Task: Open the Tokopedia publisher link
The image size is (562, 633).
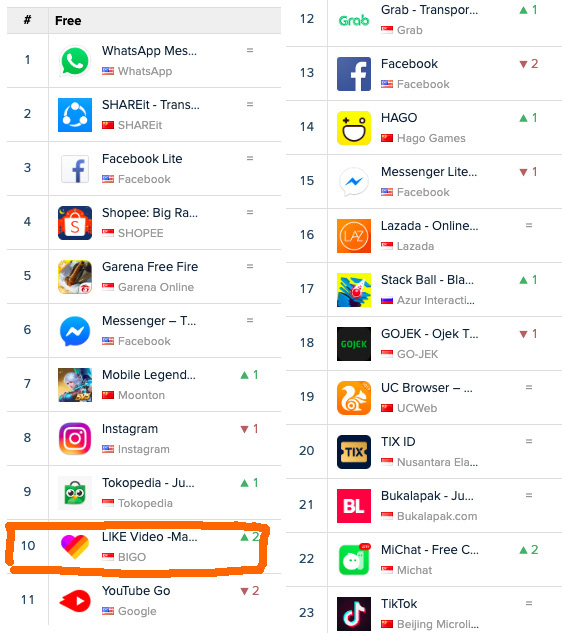Action: tap(145, 503)
